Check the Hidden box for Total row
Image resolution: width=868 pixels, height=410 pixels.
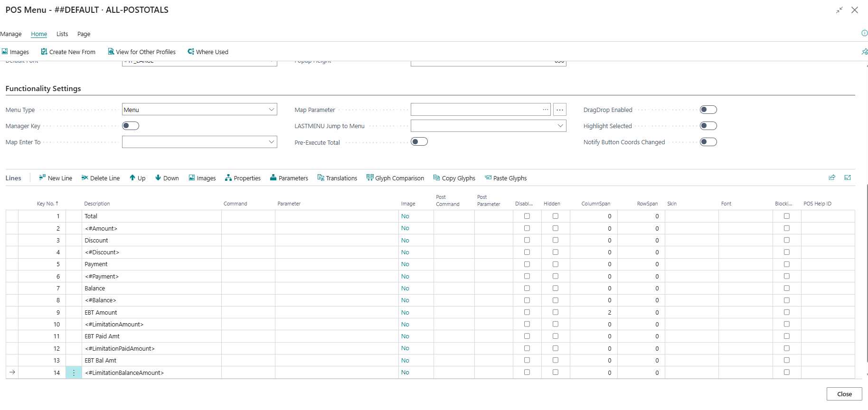pyautogui.click(x=555, y=216)
